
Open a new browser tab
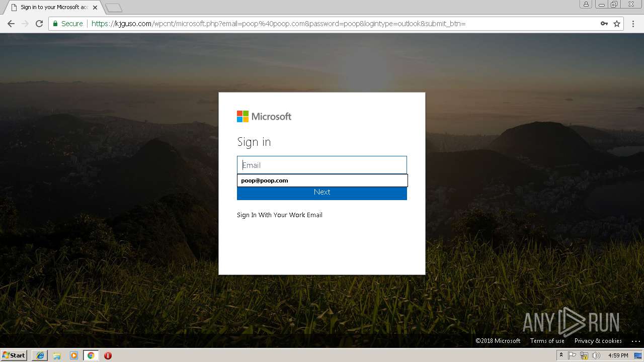(x=114, y=8)
